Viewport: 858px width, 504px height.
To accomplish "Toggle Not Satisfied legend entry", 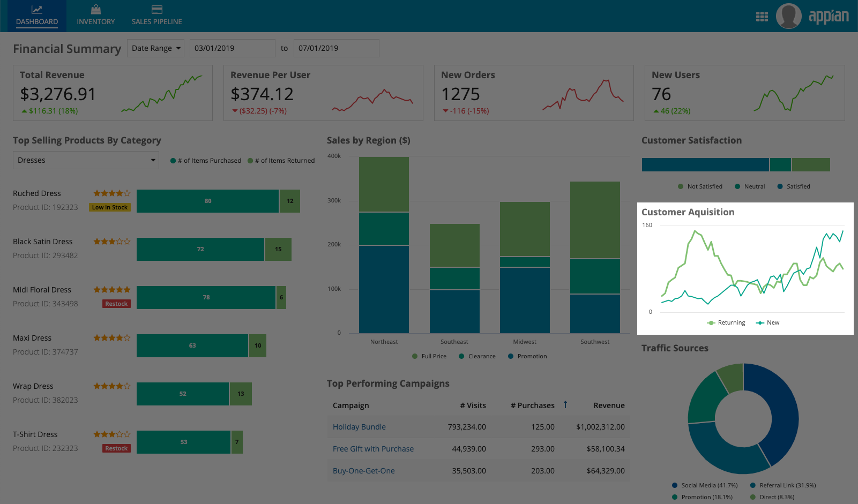I will tap(700, 186).
